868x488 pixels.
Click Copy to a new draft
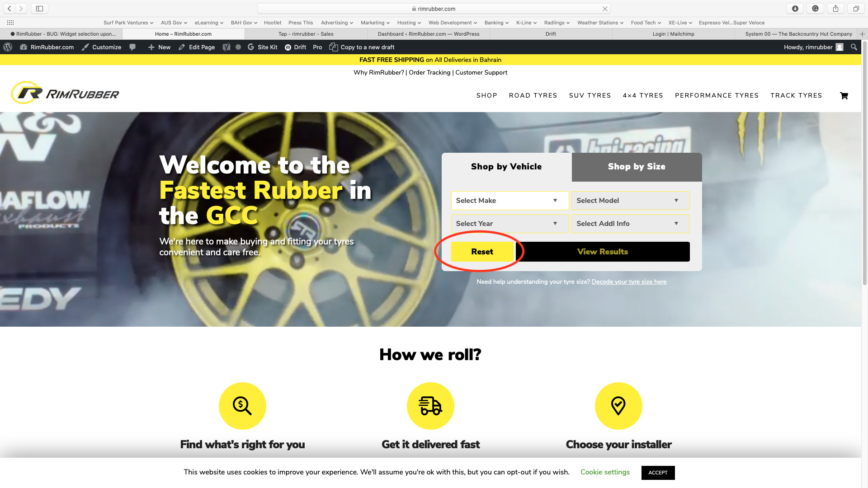coord(362,47)
